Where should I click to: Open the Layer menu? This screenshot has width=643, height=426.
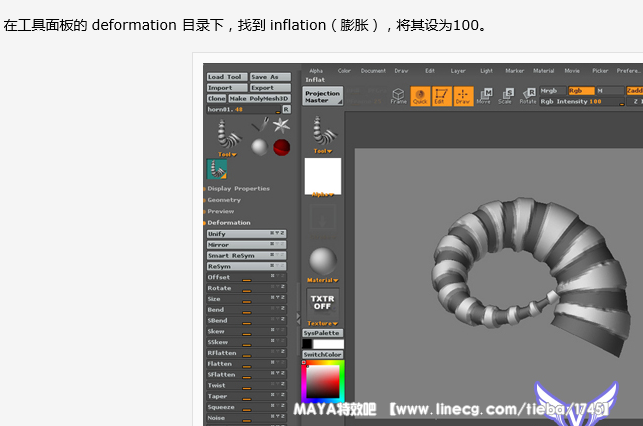pos(458,71)
